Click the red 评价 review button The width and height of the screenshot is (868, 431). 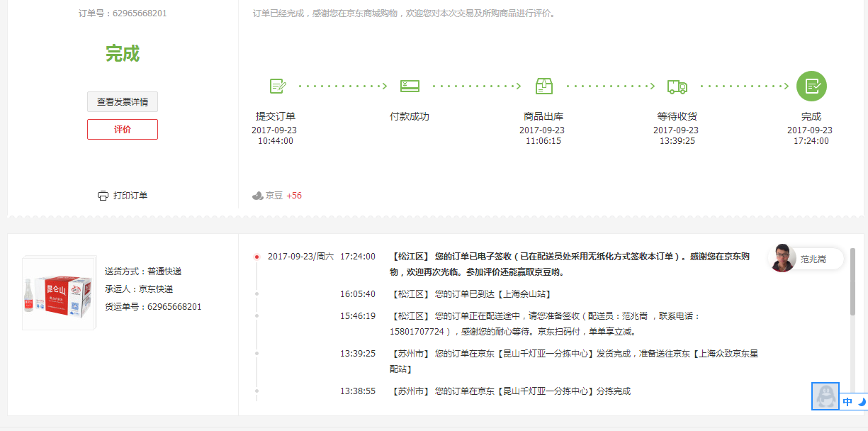point(123,130)
